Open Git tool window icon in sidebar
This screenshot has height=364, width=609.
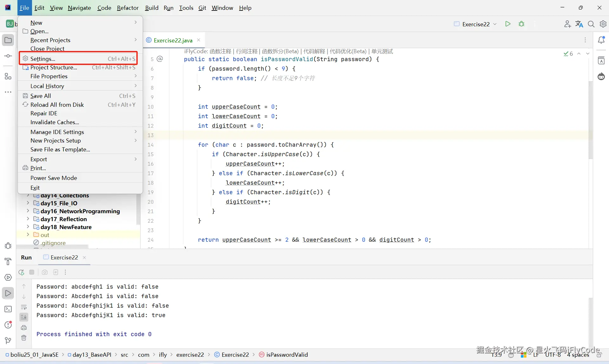(8, 341)
